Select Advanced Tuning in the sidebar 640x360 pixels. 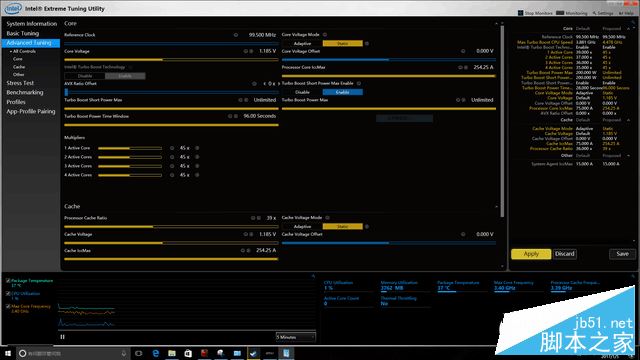tap(31, 43)
